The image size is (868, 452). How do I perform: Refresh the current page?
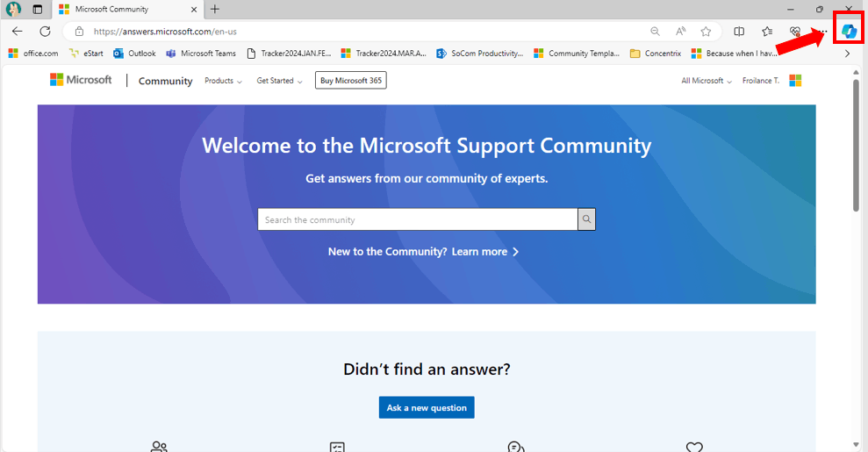click(46, 32)
